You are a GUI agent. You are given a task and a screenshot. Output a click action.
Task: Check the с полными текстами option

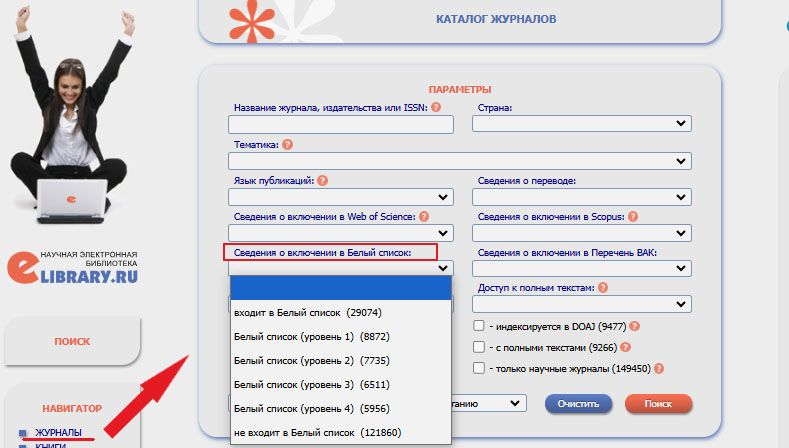[x=480, y=347]
